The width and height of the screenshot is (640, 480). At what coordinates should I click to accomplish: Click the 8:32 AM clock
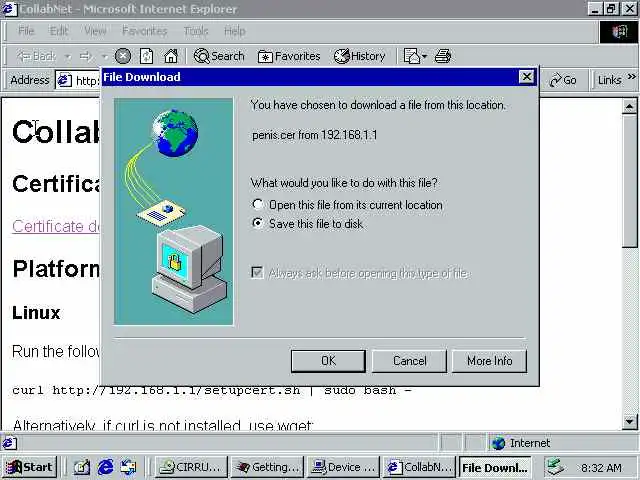(x=602, y=467)
